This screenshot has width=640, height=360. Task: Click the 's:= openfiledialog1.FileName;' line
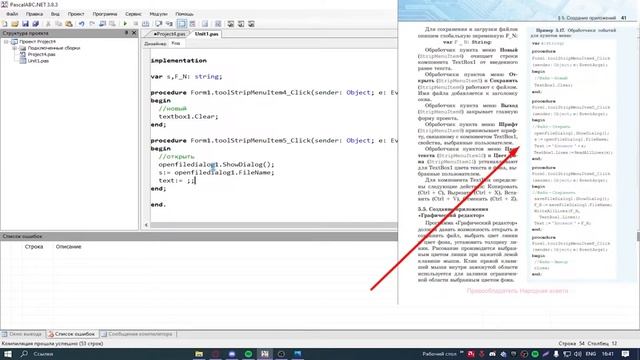pos(216,173)
